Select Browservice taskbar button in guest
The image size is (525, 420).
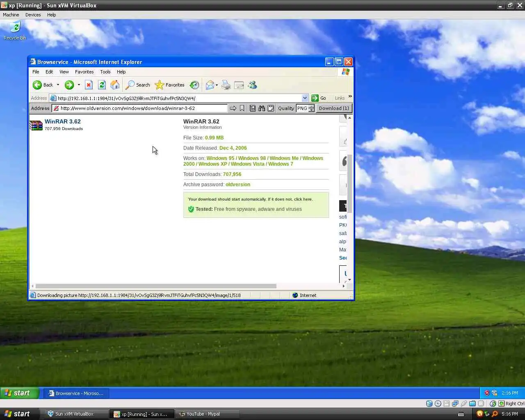point(76,393)
